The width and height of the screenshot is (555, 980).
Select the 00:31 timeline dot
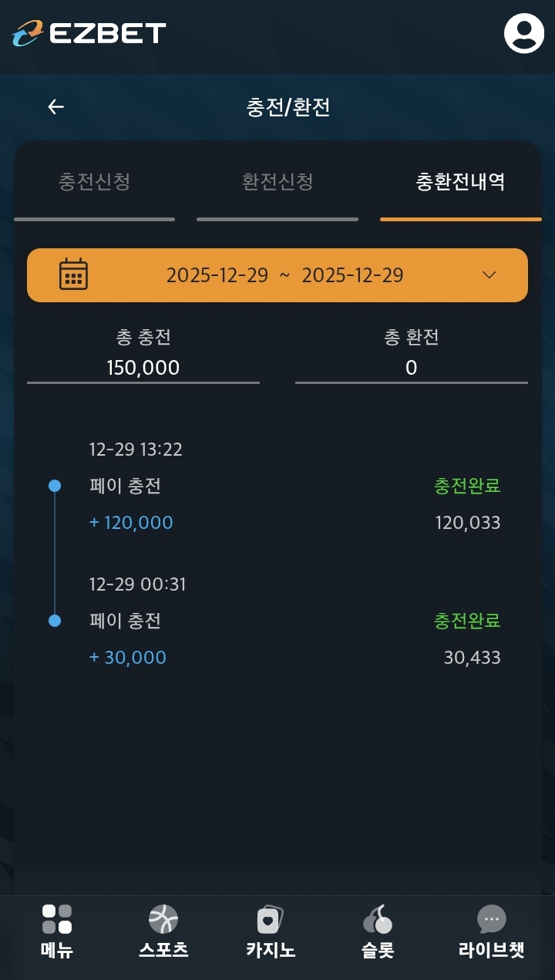point(55,621)
